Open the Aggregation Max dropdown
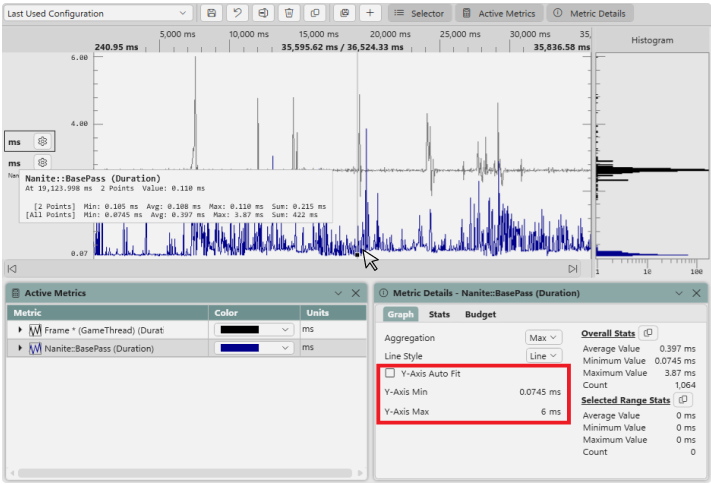This screenshot has width=711, height=484. coord(543,337)
